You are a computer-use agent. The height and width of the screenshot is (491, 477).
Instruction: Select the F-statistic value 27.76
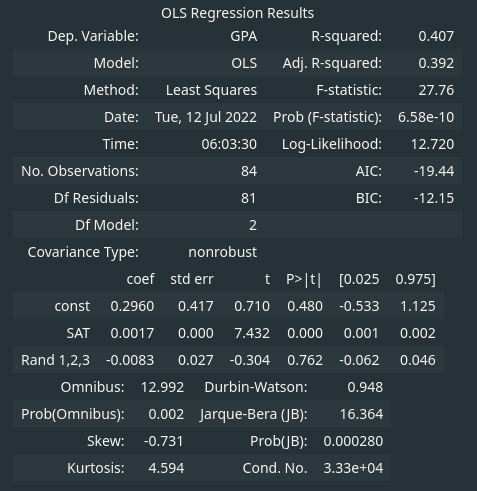[436, 90]
